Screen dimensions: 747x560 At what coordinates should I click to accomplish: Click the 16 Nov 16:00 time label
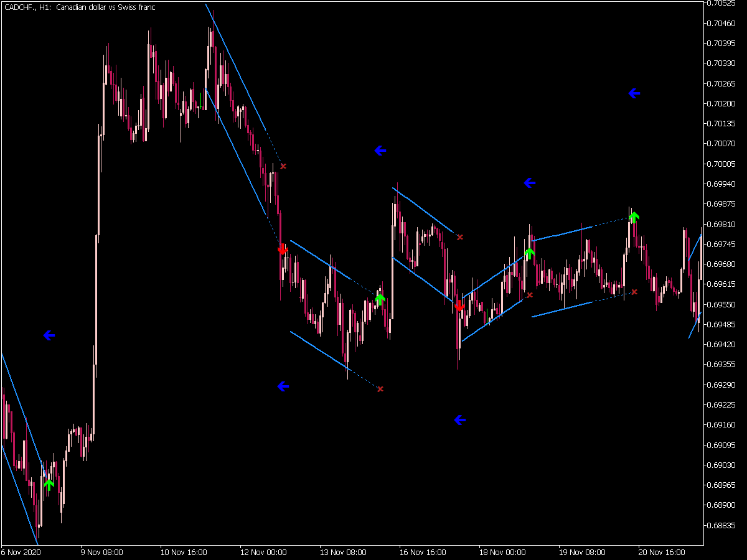click(423, 552)
